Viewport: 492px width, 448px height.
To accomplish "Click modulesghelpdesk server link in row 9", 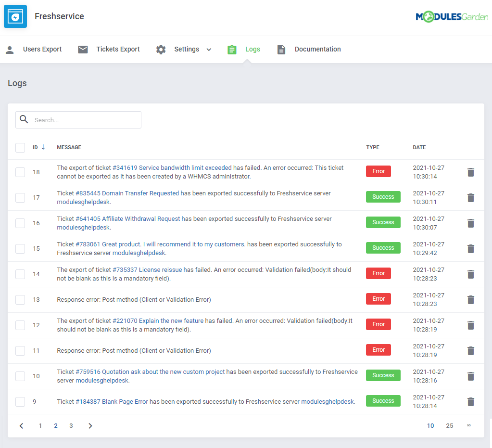I will point(327,401).
